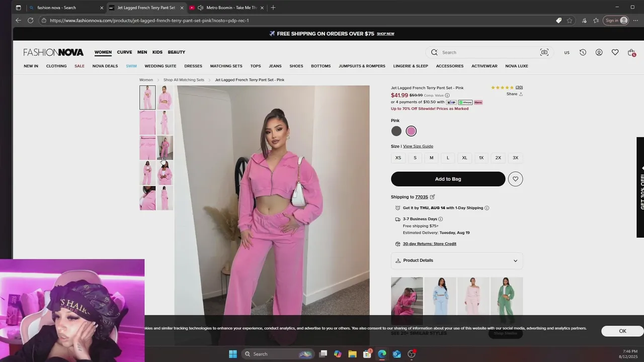The image size is (644, 362).
Task: Select size M
Action: [431, 158]
